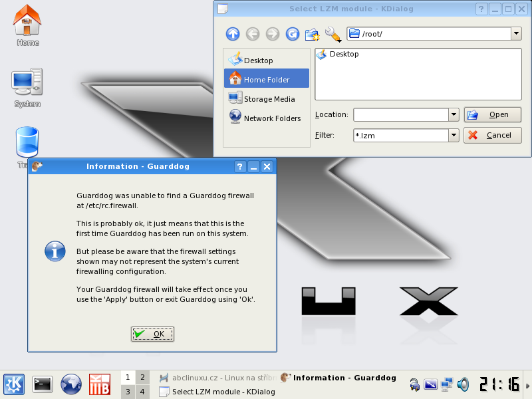This screenshot has width=532, height=399.
Task: Select Home Folder in the places sidebar
Action: 267,79
